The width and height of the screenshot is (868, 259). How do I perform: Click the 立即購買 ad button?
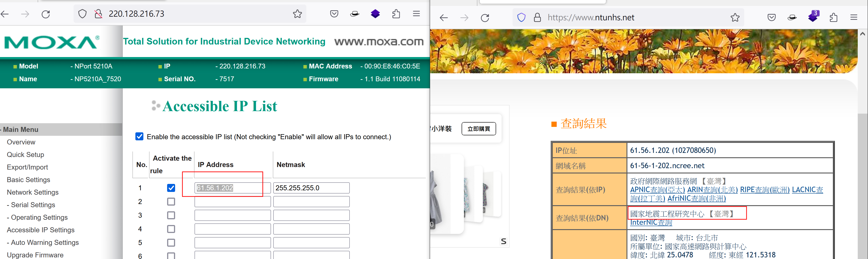(479, 129)
